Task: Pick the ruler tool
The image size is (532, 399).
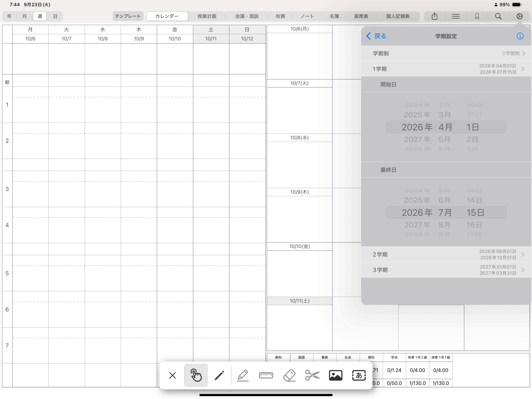Action: [x=266, y=375]
